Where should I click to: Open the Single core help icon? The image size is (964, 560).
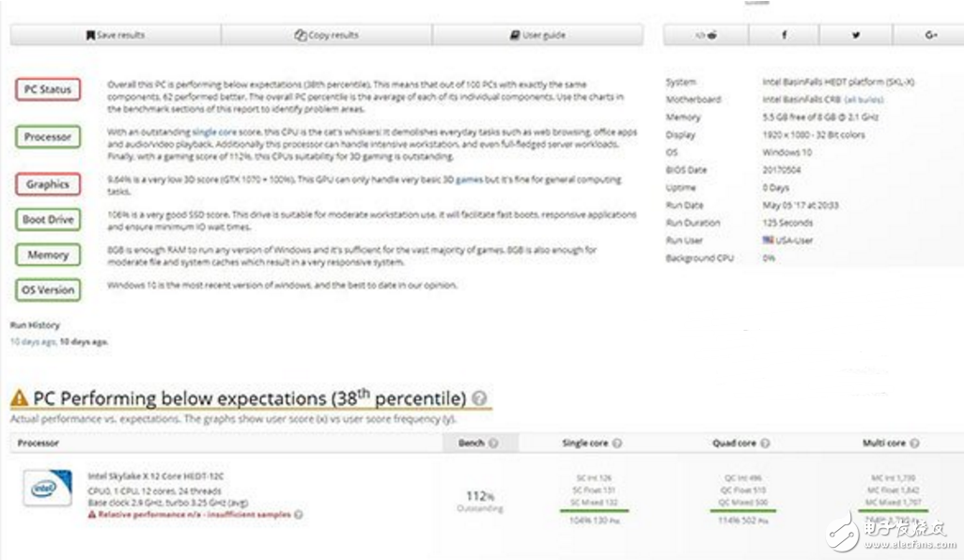(617, 443)
